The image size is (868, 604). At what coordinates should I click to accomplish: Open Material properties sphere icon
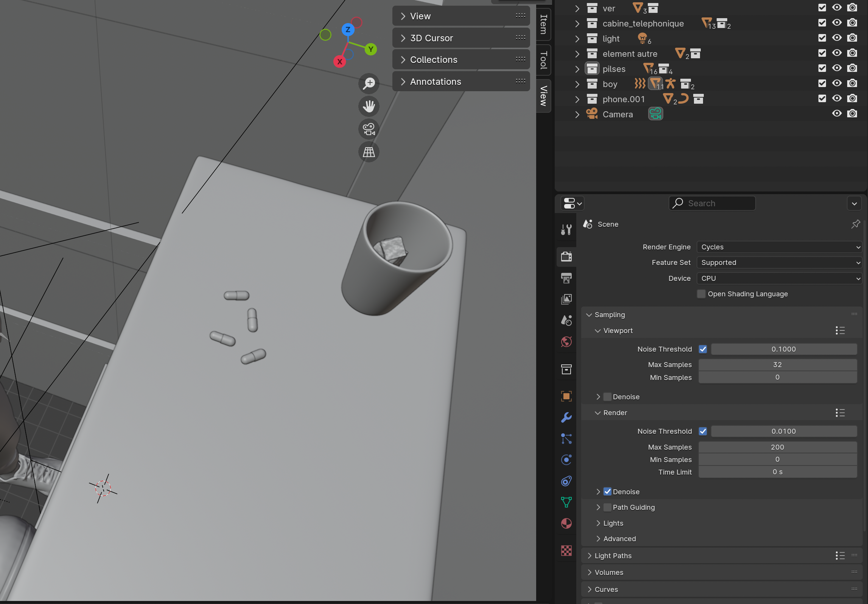coord(566,523)
